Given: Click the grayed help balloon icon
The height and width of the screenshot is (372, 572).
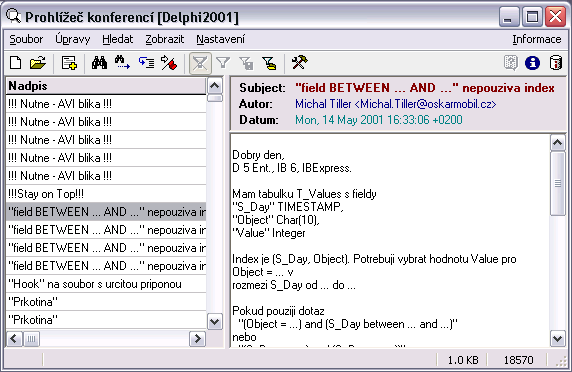Looking at the screenshot, I should [511, 63].
